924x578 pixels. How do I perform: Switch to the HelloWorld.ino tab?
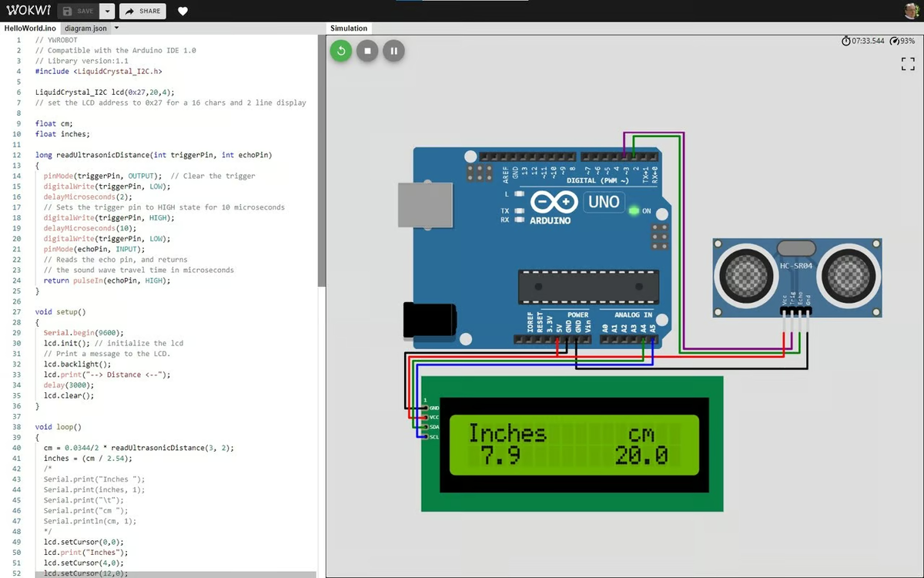click(30, 29)
